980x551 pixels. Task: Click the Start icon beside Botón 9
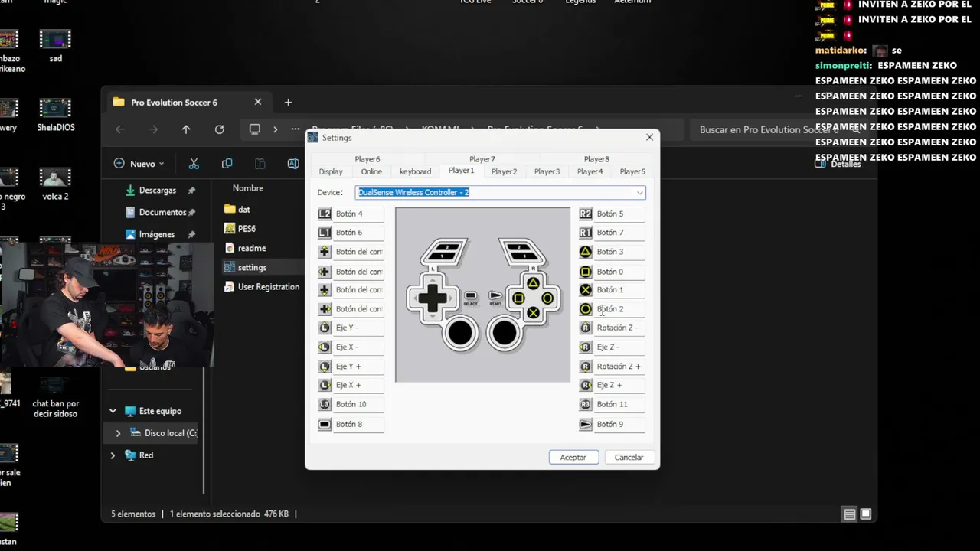pyautogui.click(x=586, y=424)
